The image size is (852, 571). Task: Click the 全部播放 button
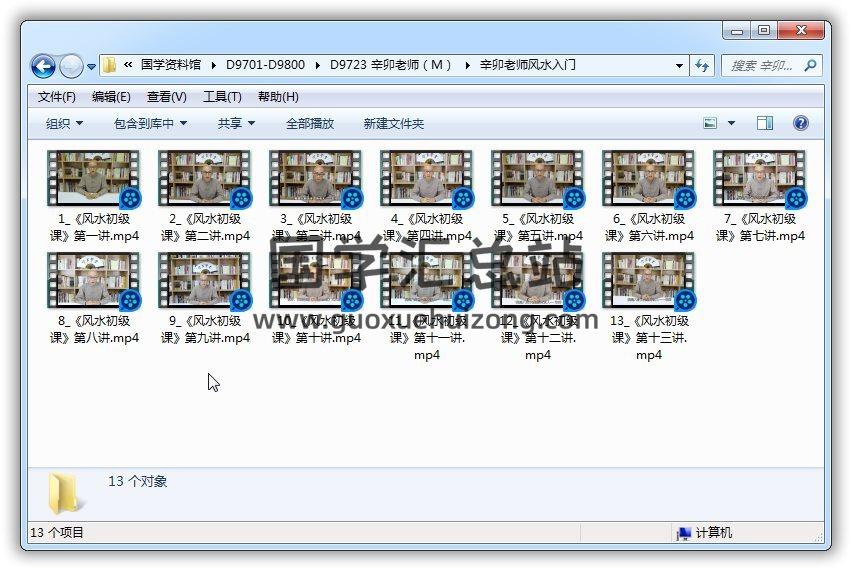coord(310,123)
